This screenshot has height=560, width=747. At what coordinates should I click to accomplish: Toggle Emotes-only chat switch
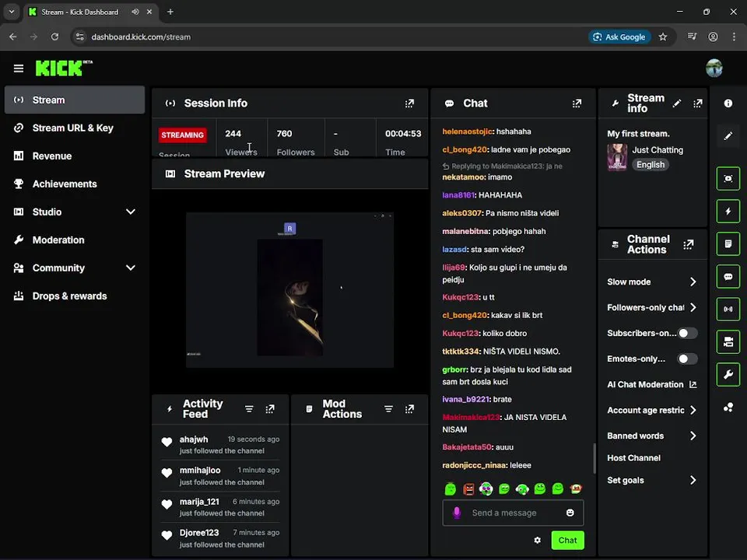click(687, 359)
